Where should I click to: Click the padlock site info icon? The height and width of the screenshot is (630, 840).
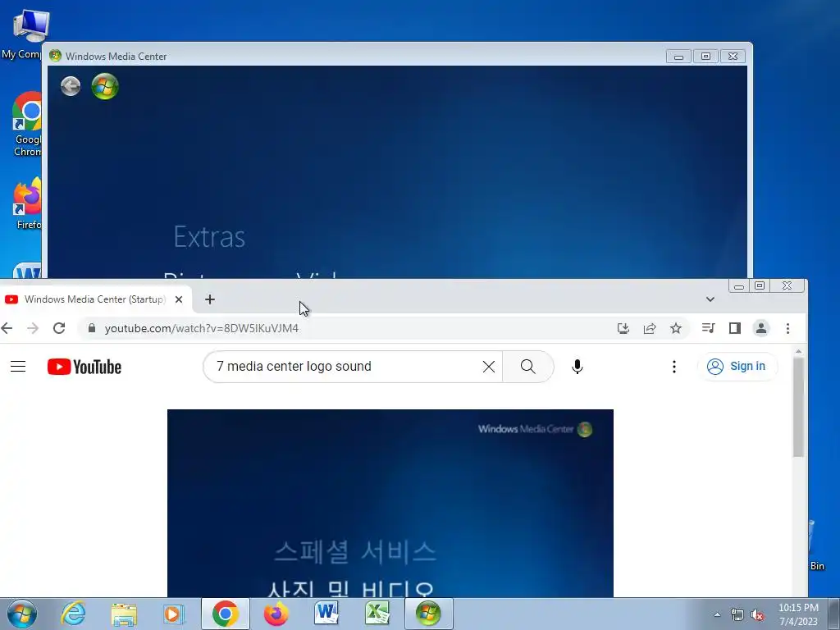click(92, 328)
